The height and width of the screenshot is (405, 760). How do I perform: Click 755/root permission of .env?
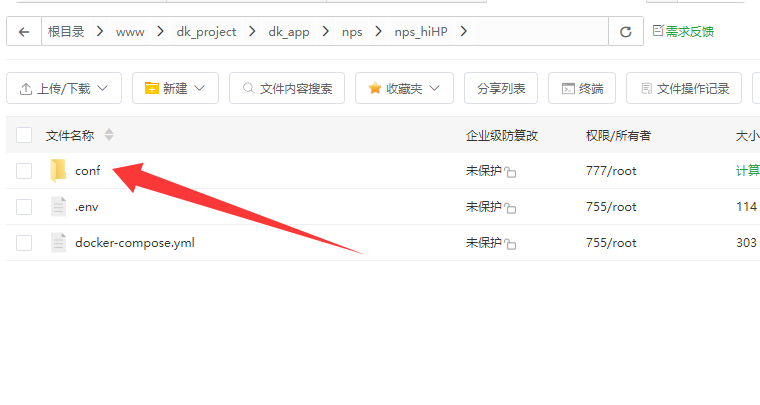coord(611,207)
